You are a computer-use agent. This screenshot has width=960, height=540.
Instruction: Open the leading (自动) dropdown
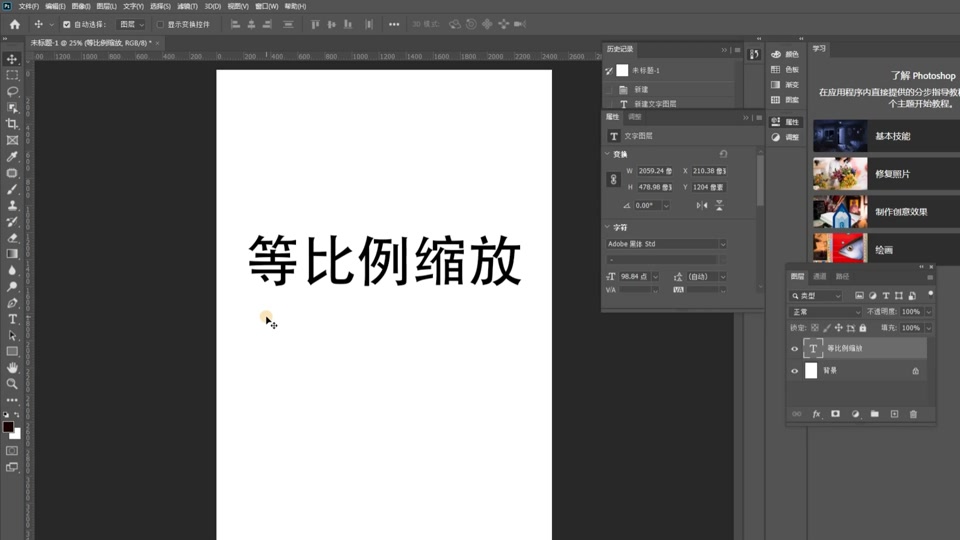tap(722, 277)
